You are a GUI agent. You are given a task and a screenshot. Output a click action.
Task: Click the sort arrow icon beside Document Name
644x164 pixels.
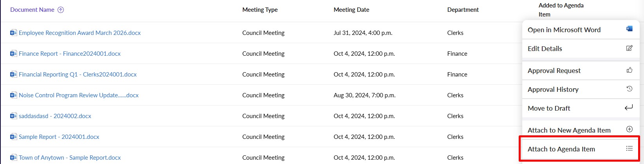(61, 10)
